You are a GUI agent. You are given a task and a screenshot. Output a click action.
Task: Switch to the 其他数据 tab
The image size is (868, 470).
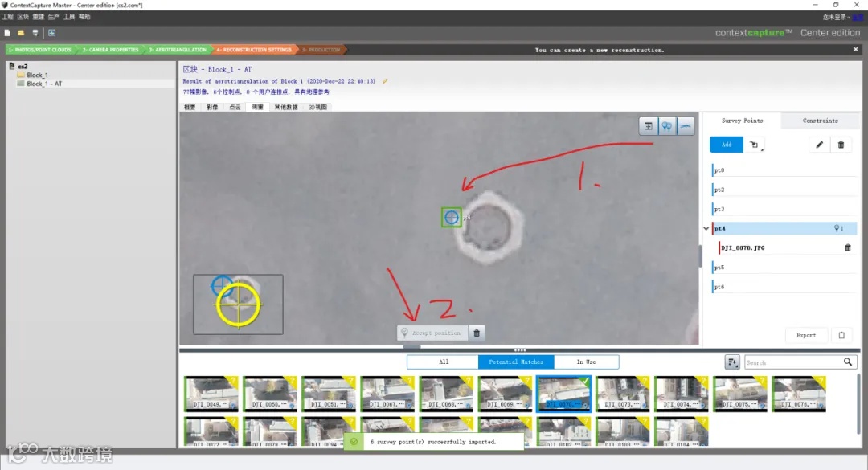(286, 107)
